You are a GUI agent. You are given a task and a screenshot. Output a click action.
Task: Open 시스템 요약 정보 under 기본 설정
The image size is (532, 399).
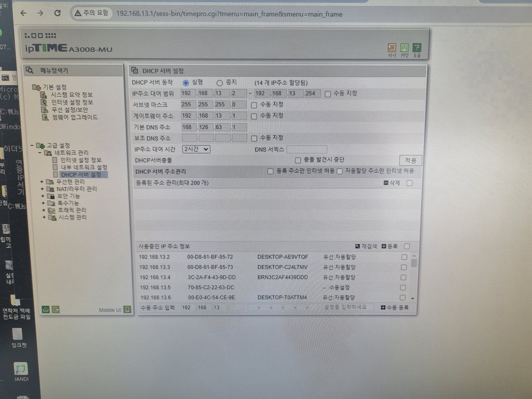click(72, 94)
